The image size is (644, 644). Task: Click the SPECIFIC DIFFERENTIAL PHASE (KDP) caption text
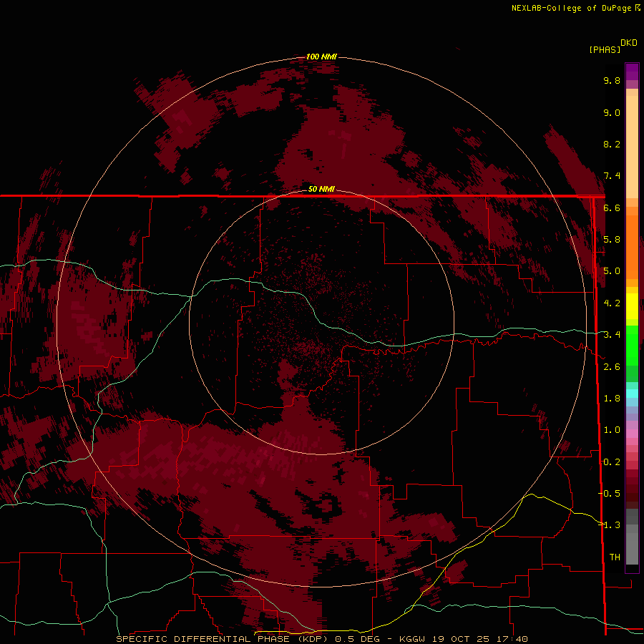pyautogui.click(x=223, y=639)
